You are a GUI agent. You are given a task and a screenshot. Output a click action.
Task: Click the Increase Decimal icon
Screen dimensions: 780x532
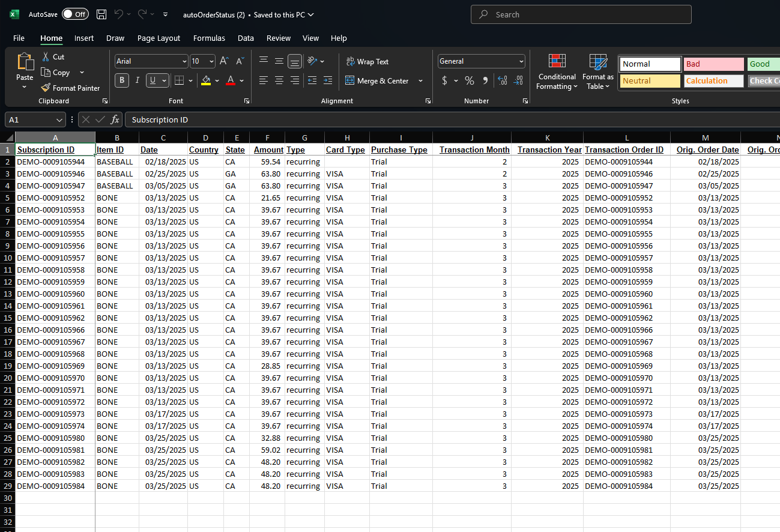click(503, 80)
